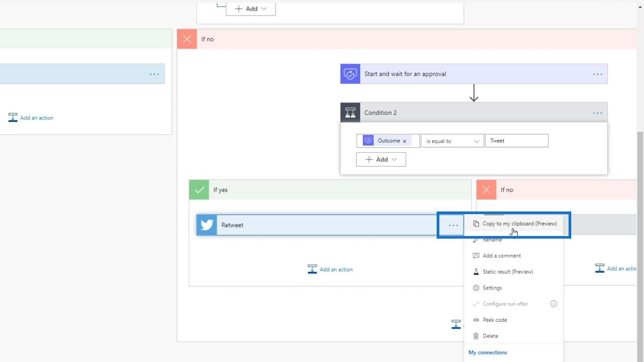The height and width of the screenshot is (362, 644).
Task: Click Add an action link in right If no
Action: point(621,269)
